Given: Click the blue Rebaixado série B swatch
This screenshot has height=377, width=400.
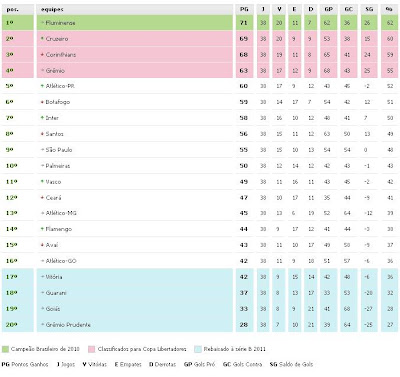Looking at the screenshot, I should click(198, 349).
